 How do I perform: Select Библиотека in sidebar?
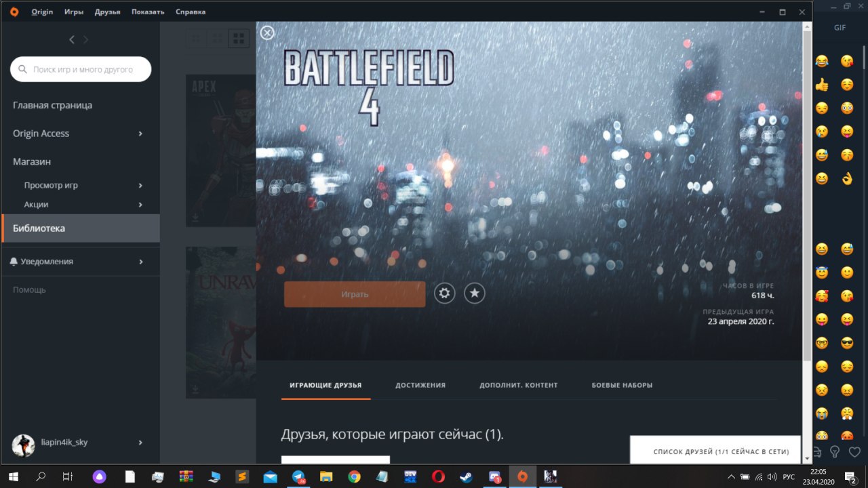80,228
